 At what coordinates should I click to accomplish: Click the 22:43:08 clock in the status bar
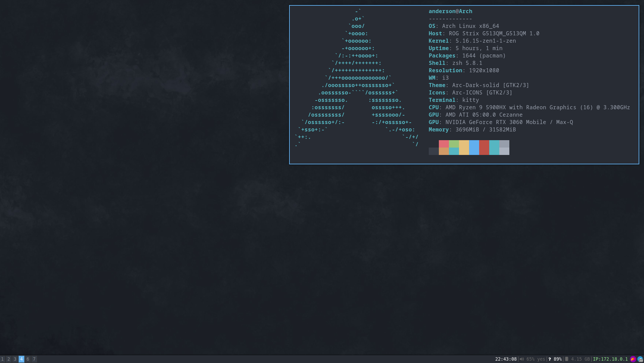pos(506,359)
